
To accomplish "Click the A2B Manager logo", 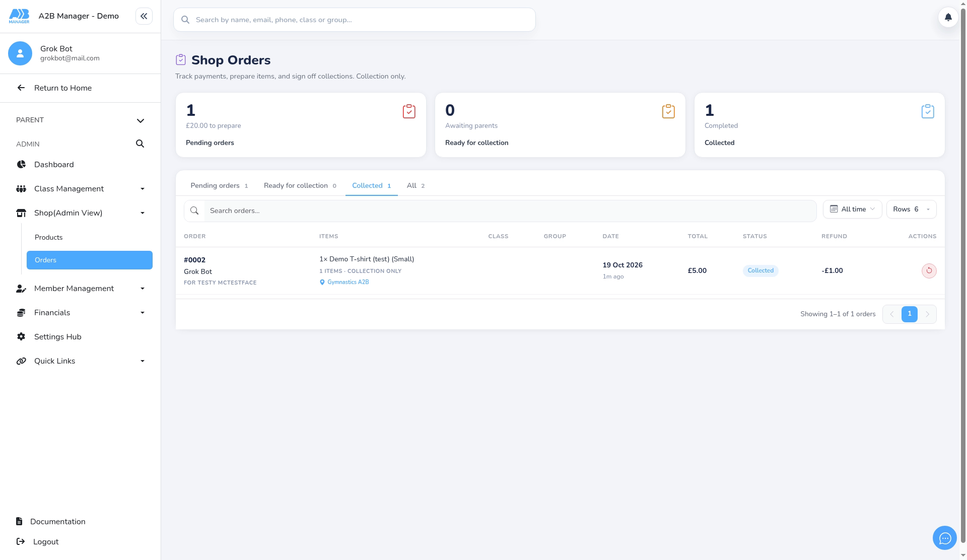I will [19, 16].
